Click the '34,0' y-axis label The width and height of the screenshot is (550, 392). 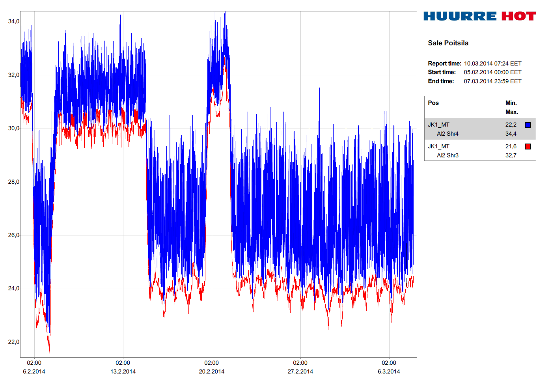[13, 21]
